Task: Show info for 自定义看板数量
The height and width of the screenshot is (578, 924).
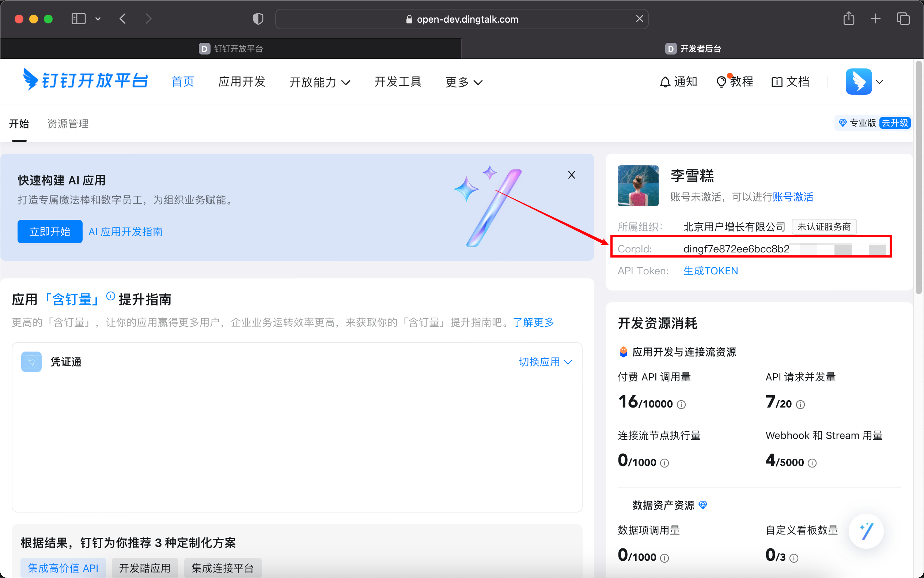Action: click(x=794, y=558)
